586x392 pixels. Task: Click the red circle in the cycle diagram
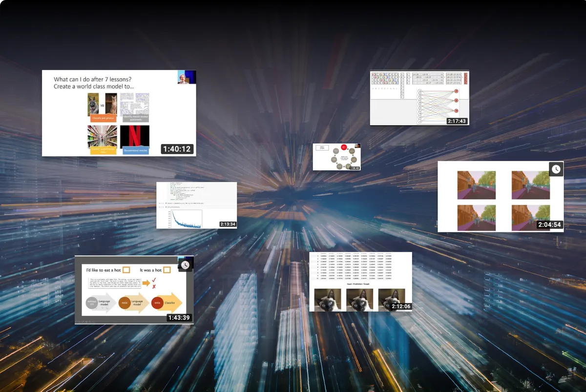click(x=344, y=147)
